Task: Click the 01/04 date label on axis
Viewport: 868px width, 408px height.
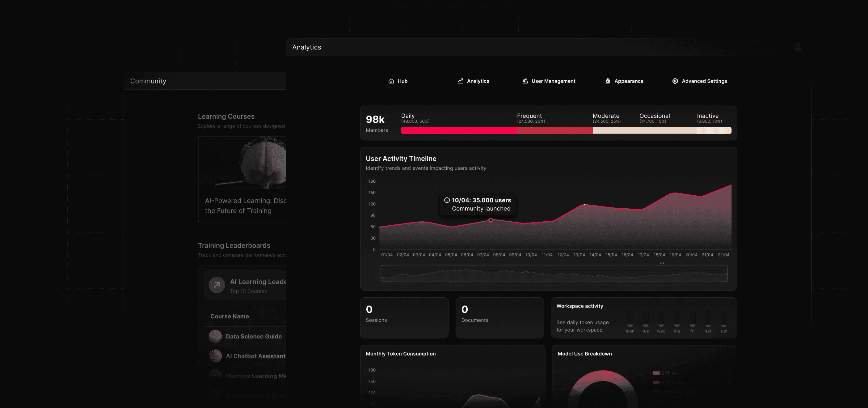Action: tap(387, 255)
